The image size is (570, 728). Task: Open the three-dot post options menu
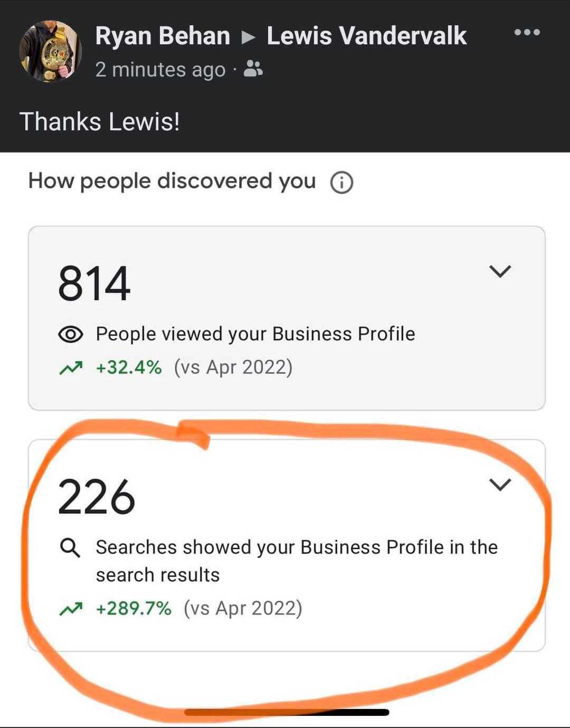click(x=527, y=33)
